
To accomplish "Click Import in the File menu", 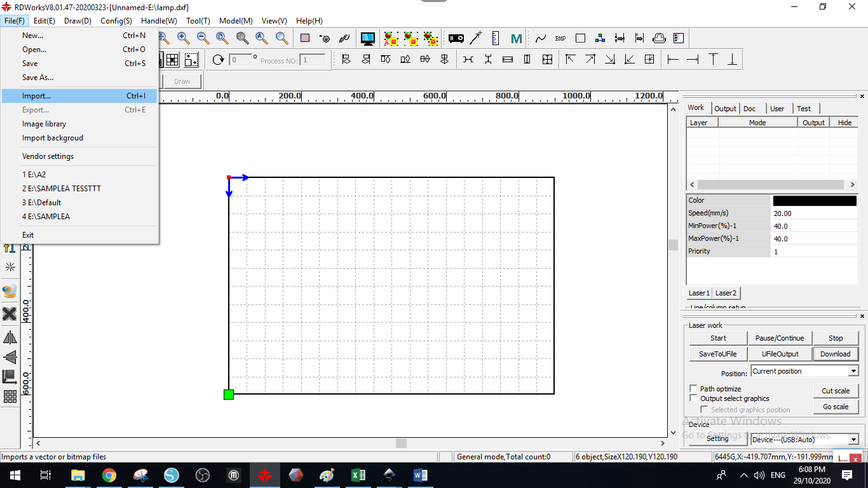I will [79, 96].
